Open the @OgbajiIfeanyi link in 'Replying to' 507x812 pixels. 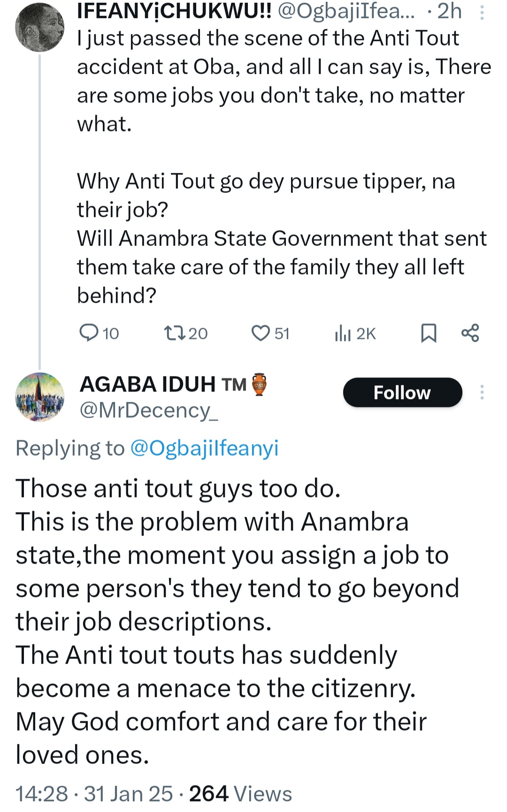click(x=204, y=448)
